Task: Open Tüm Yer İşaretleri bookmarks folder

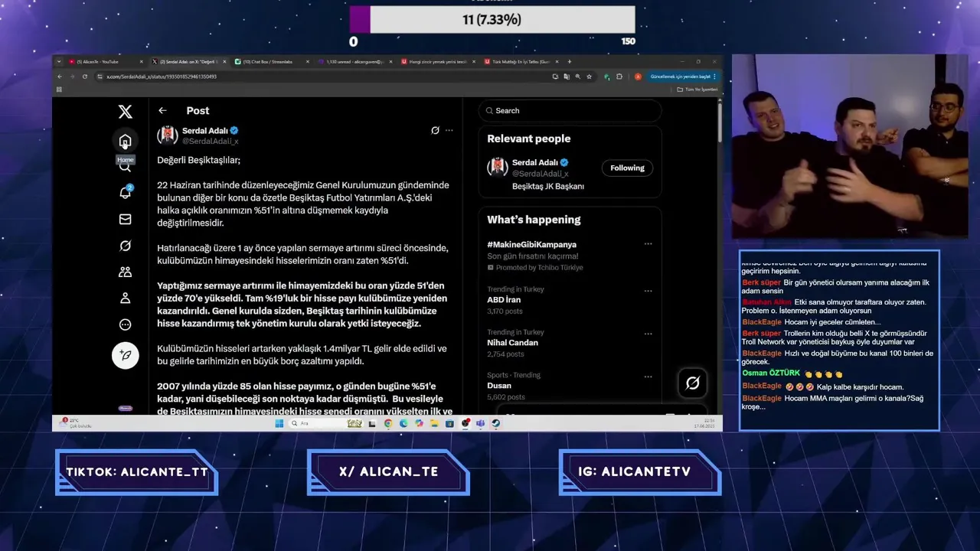Action: (x=697, y=90)
